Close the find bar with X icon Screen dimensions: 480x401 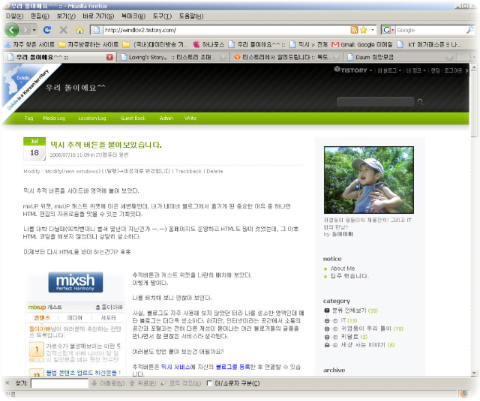[7, 383]
